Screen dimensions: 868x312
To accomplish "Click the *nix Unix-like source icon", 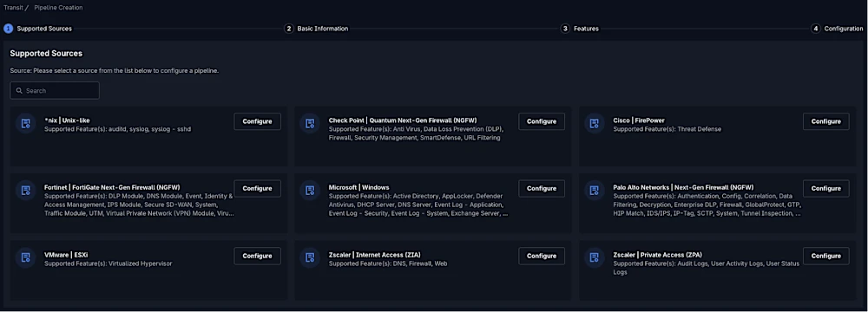I will tap(25, 123).
